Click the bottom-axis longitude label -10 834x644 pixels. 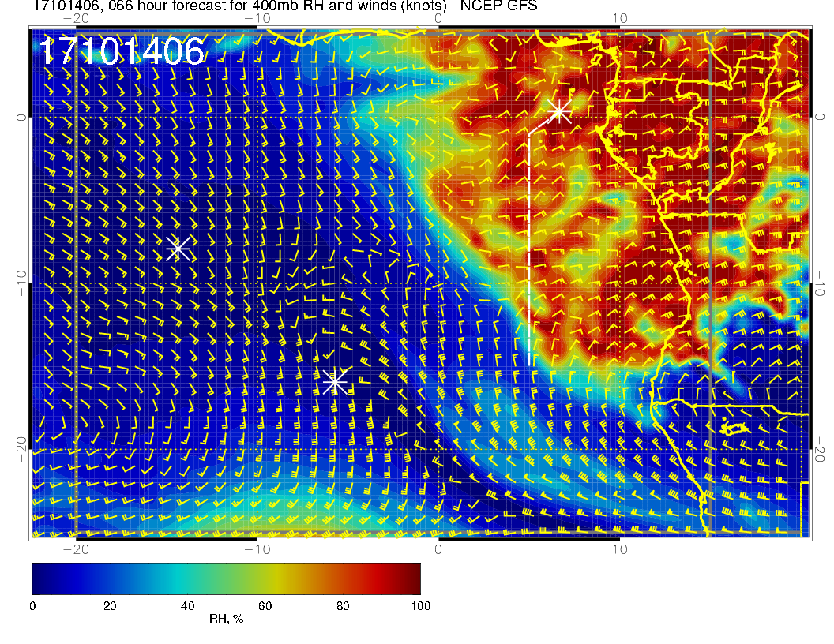(257, 549)
